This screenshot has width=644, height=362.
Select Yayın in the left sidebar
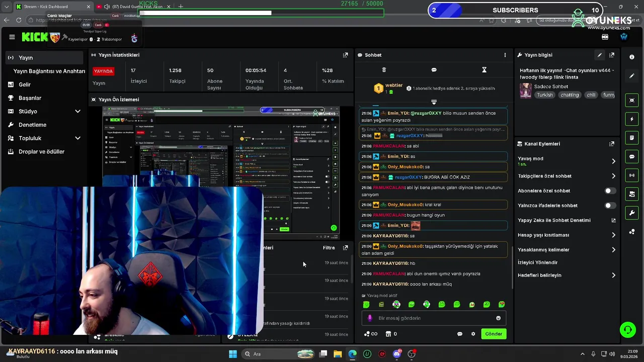point(43,58)
